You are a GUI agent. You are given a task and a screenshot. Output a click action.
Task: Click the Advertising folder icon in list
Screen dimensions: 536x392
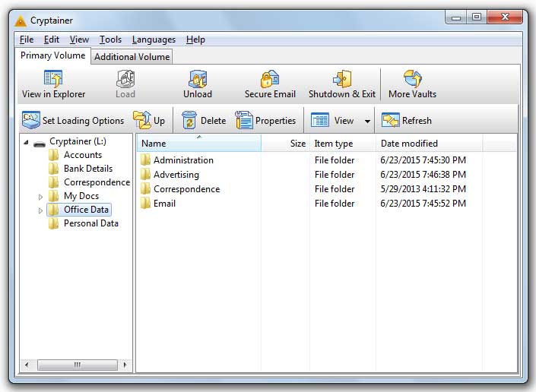click(x=146, y=174)
